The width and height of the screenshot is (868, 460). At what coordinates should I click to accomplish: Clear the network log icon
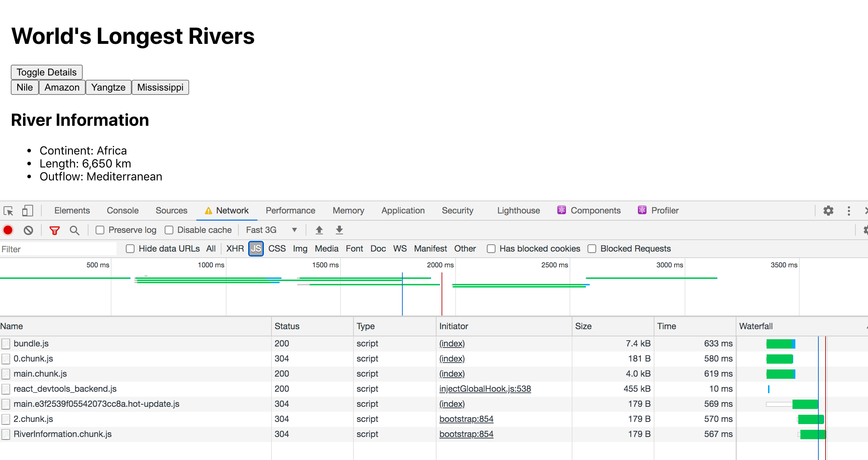pyautogui.click(x=28, y=230)
